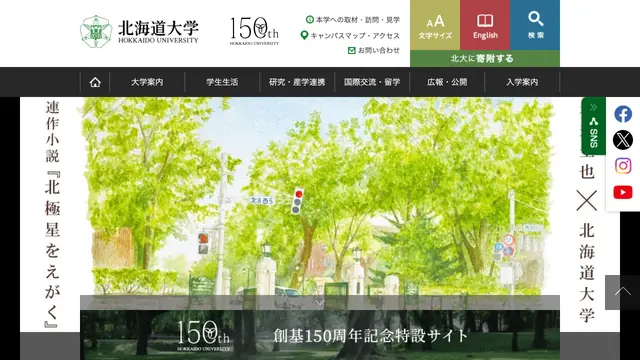Click the 北大に寄附する donation button
Viewport: 640px width, 360px height.
[x=485, y=58]
